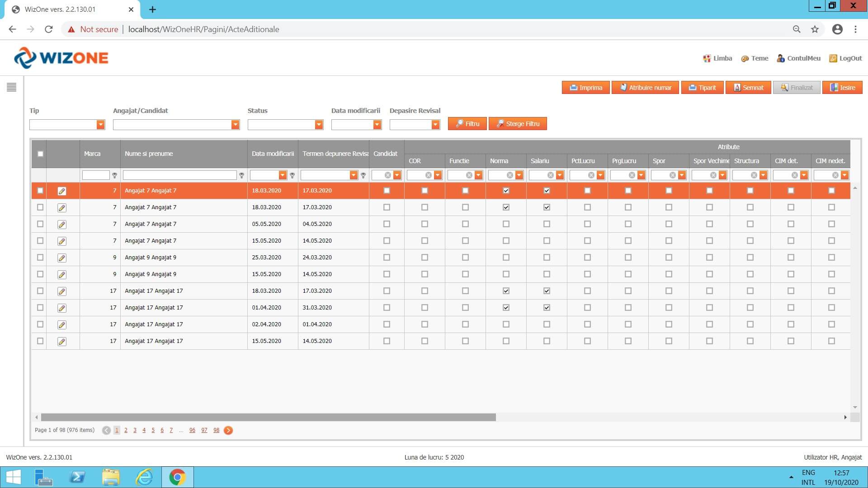Click the Sterge Filtru button

click(x=518, y=124)
